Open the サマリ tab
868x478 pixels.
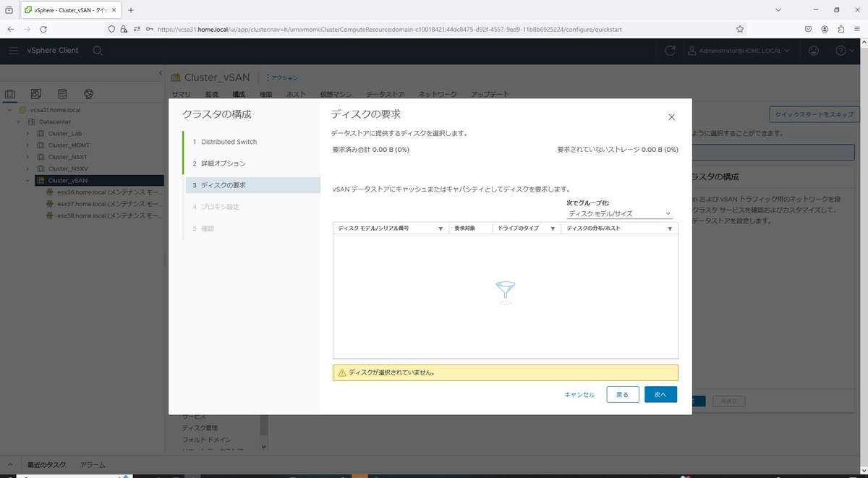click(x=181, y=94)
